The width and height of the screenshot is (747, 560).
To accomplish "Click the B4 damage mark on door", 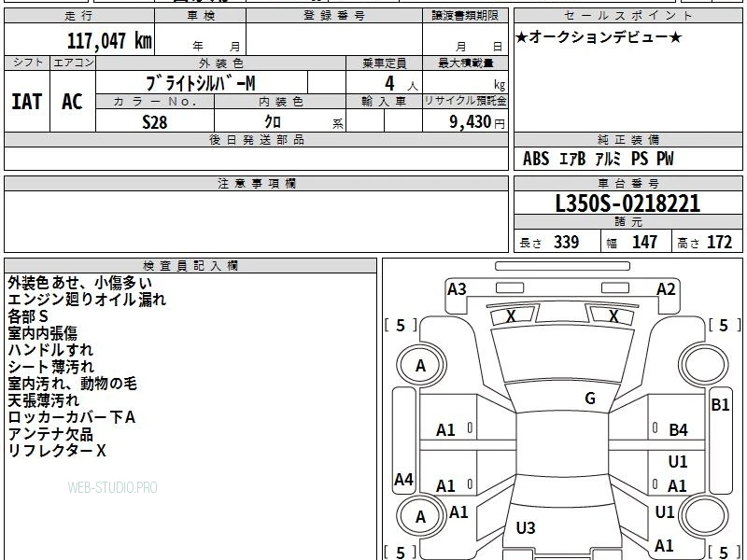I will 679,430.
